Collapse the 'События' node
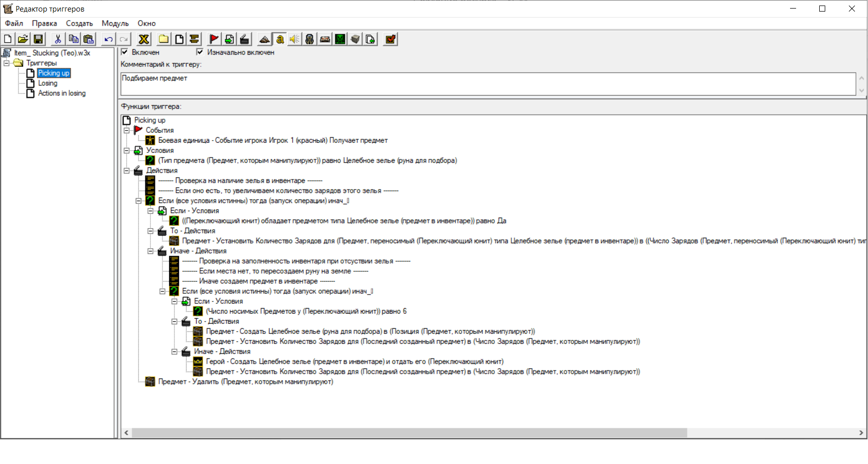 127,130
